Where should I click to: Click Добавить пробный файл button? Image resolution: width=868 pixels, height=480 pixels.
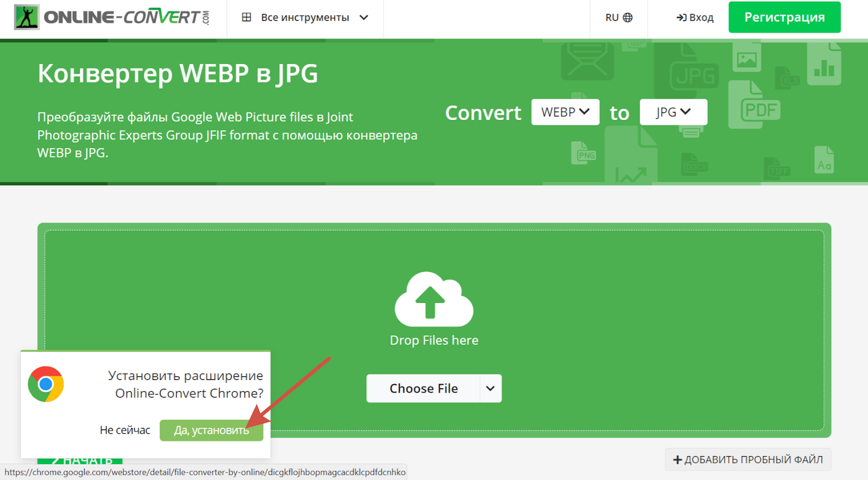(748, 459)
